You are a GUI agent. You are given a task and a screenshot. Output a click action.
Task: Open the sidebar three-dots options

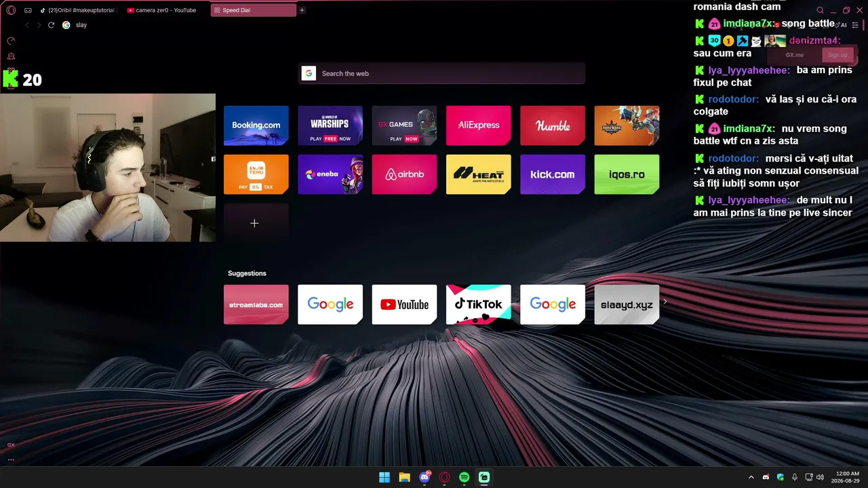(11, 460)
